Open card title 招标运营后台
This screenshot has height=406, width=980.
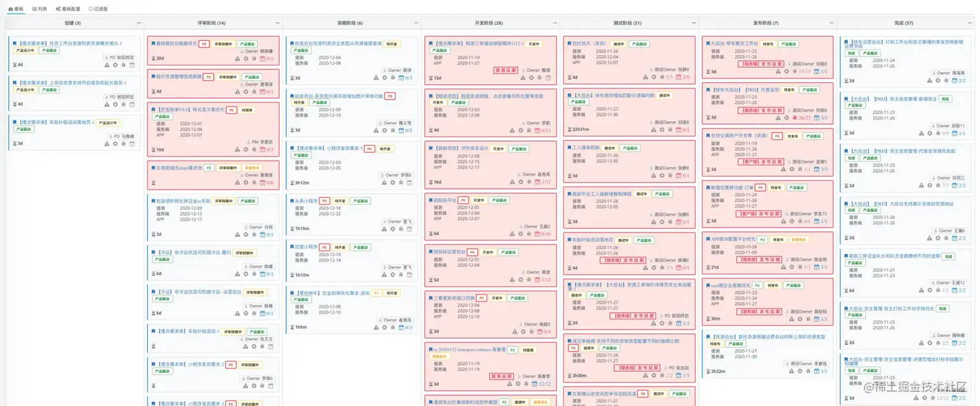tap(449, 253)
